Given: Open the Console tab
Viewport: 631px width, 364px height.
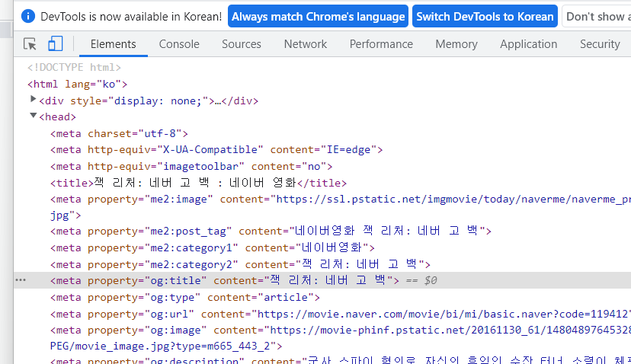Looking at the screenshot, I should (179, 44).
